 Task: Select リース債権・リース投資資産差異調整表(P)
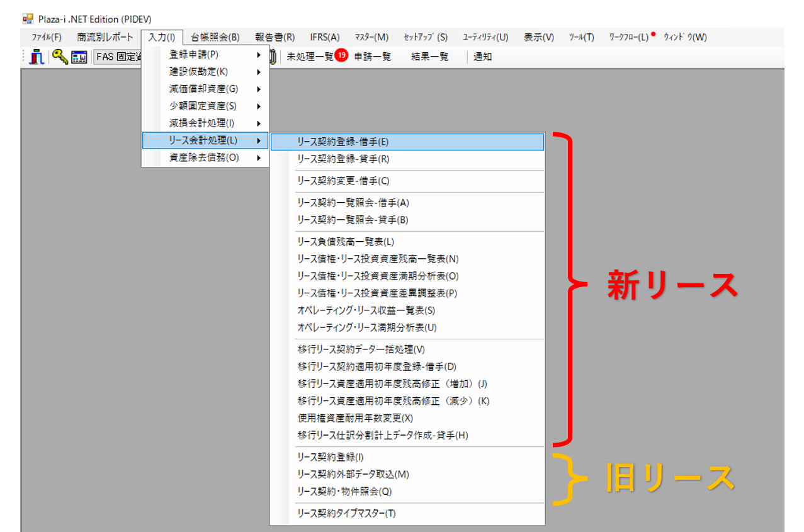(407, 293)
